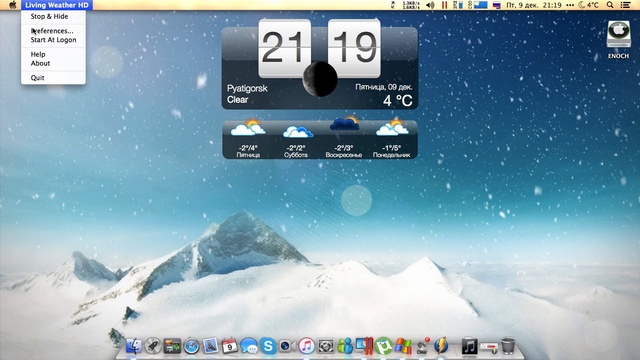Click the three dots menu bar icon
The width and height of the screenshot is (640, 360).
(x=570, y=5)
